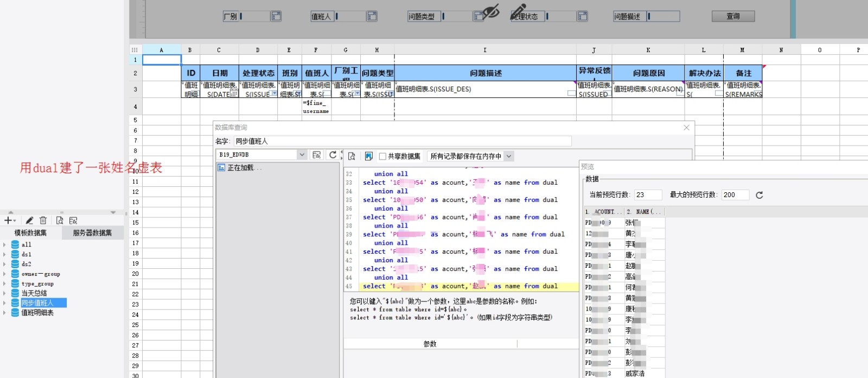Screen dimensions: 868x378
Task: Expand the all dataset tree node
Action: click(5, 245)
